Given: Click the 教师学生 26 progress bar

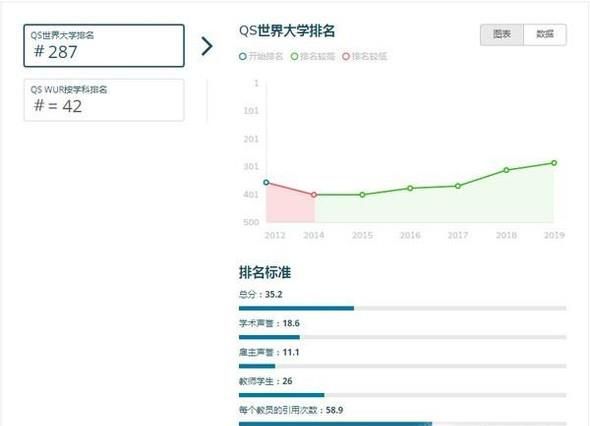Looking at the screenshot, I should 403,395.
